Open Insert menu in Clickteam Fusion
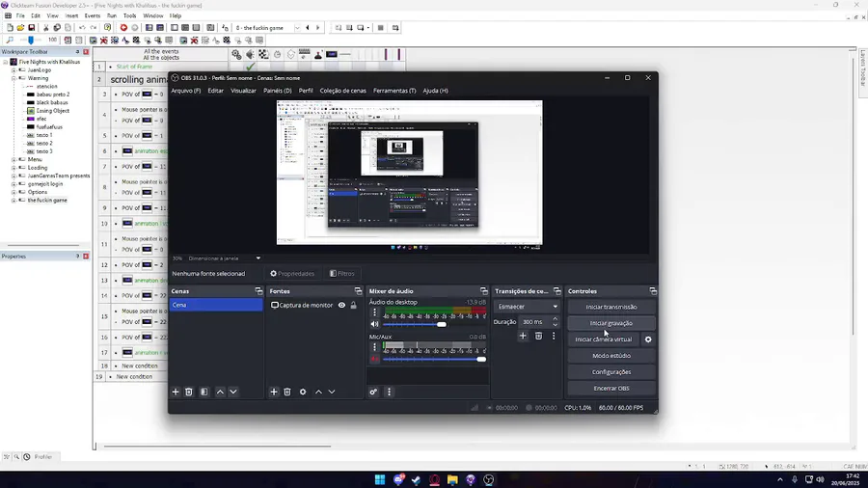 click(x=71, y=16)
